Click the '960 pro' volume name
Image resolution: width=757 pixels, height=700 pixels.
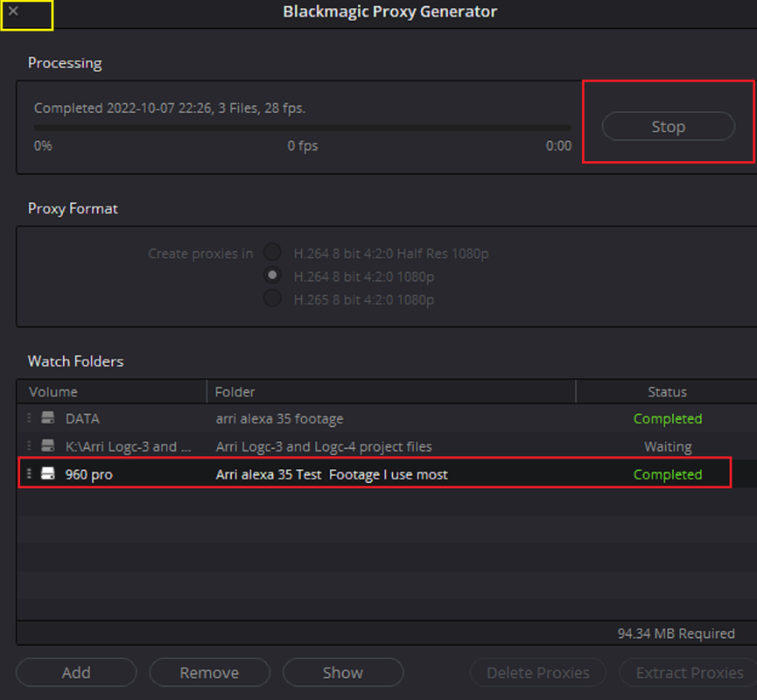(x=89, y=474)
